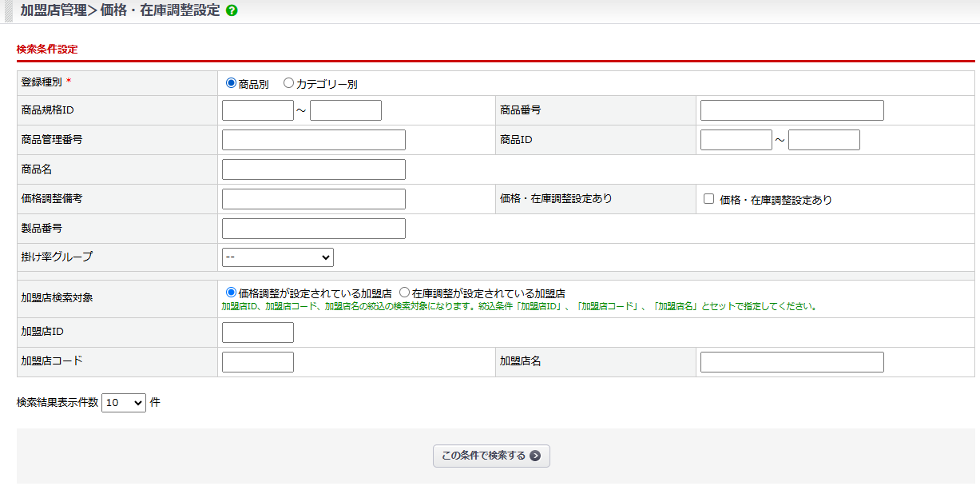
Task: Click the 加盟店名 text field
Action: pyautogui.click(x=792, y=362)
